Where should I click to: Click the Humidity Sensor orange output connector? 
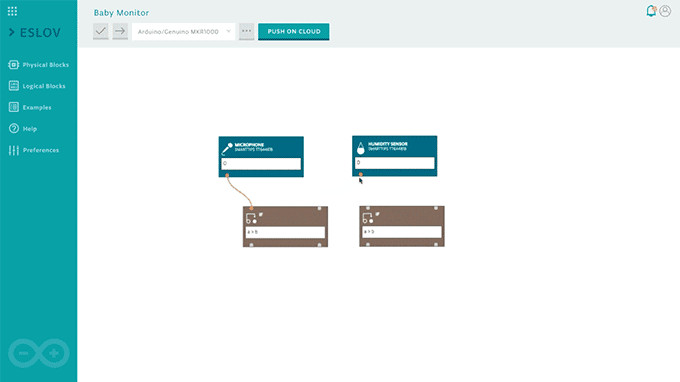(360, 174)
